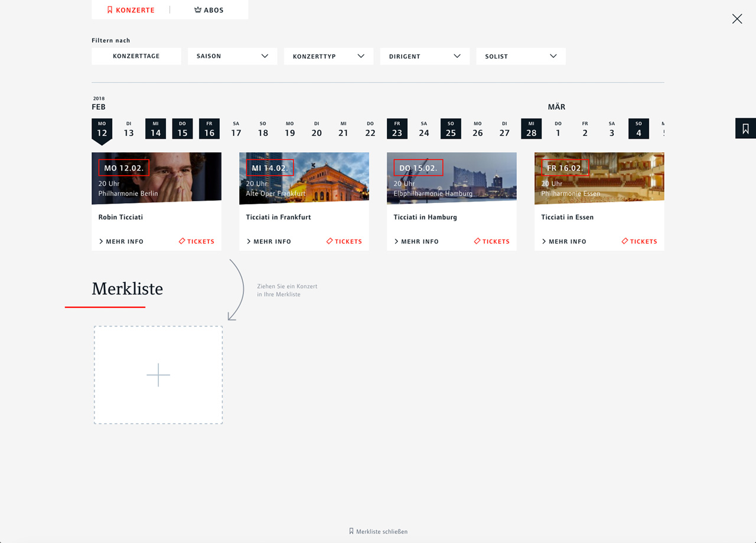The height and width of the screenshot is (543, 756).
Task: Expand the SAISON dropdown
Action: pos(233,56)
